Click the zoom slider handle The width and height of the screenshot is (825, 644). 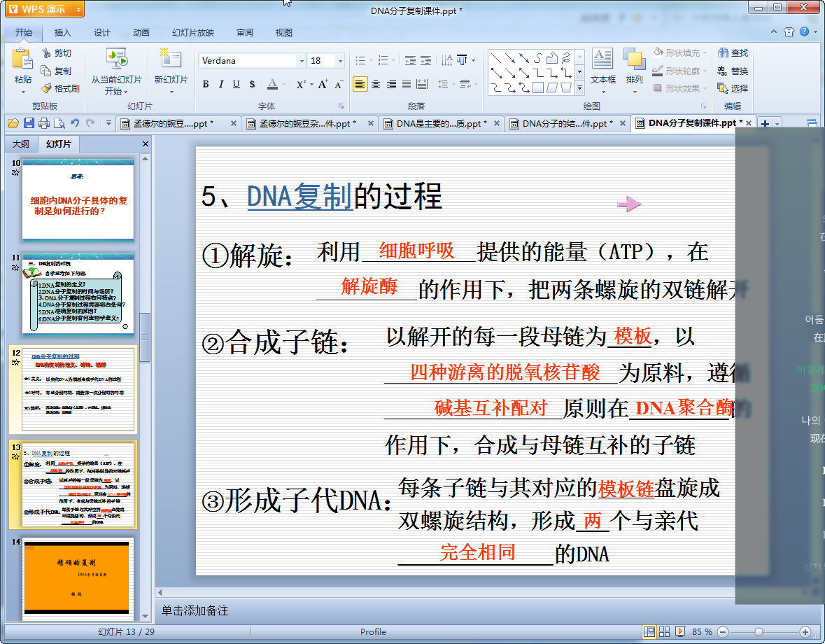pos(759,632)
